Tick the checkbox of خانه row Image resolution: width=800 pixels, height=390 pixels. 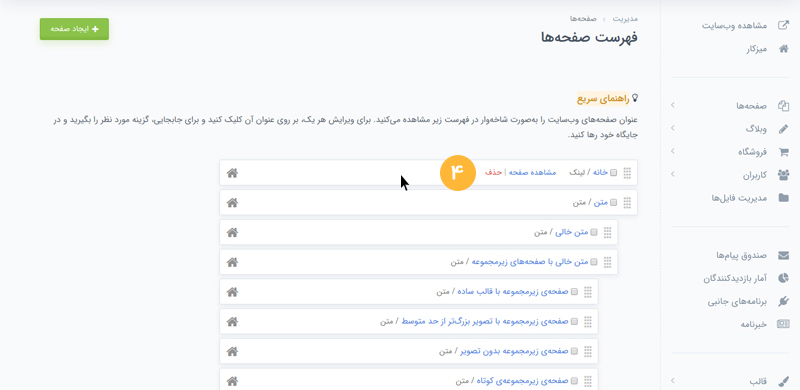pyautogui.click(x=613, y=173)
